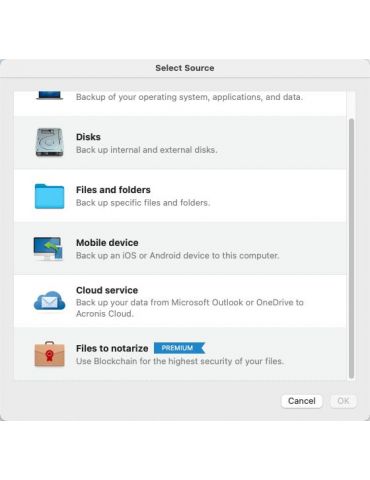Confirm with the OK button
The image size is (370, 480).
(343, 401)
